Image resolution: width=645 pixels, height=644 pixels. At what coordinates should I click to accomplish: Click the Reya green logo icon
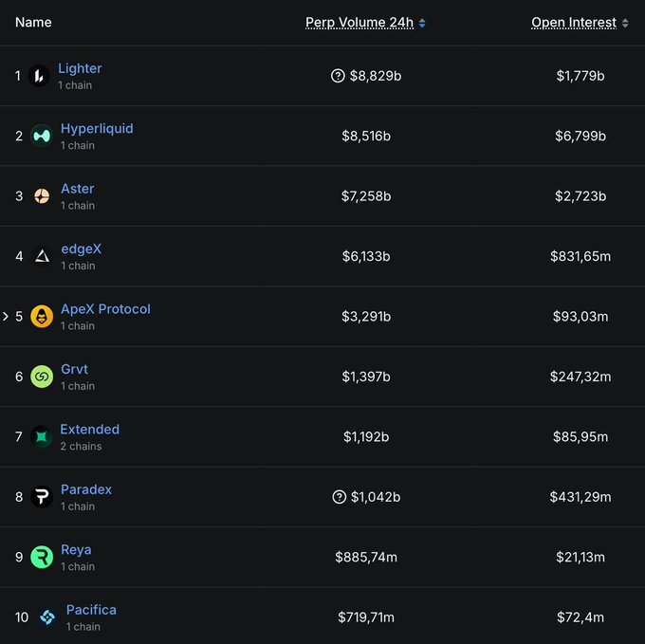coord(42,557)
